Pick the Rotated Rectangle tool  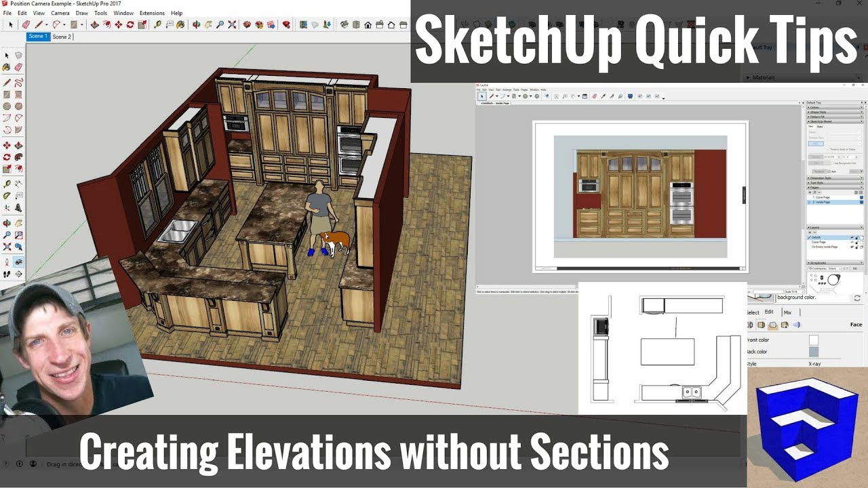19,95
